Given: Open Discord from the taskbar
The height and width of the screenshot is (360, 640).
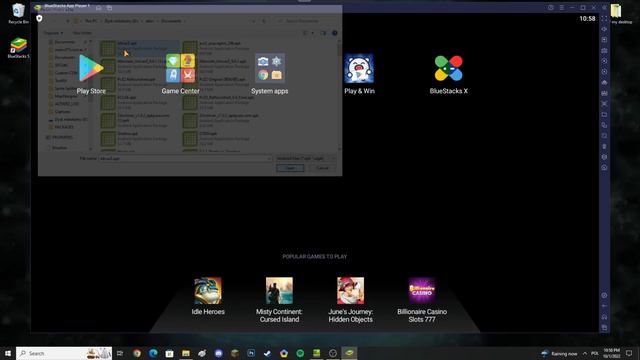Looking at the screenshot, I should 218,353.
